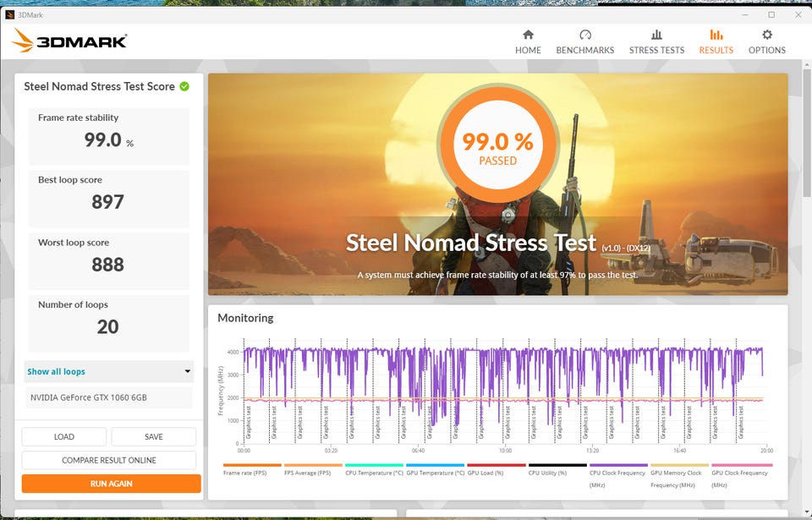
Task: Toggle Frame rate (FPS) legend swatch
Action: (x=252, y=465)
